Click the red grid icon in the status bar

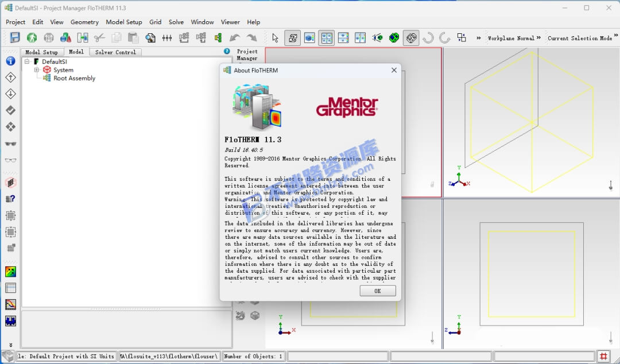[603, 356]
